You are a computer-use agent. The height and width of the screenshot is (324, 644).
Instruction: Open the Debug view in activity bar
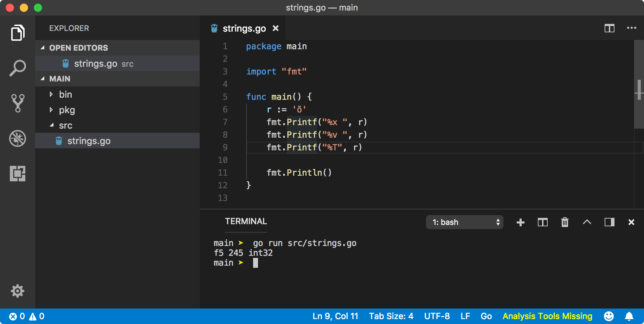coord(18,138)
